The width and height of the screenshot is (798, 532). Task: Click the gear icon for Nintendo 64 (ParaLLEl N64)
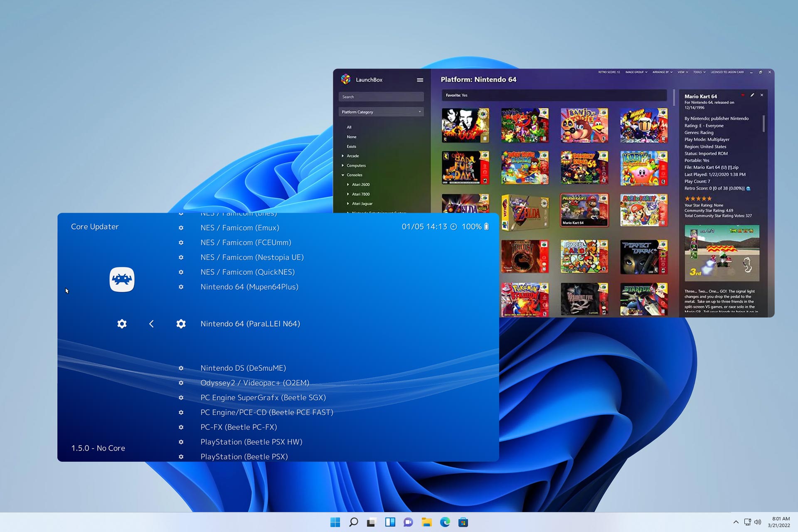pos(181,324)
